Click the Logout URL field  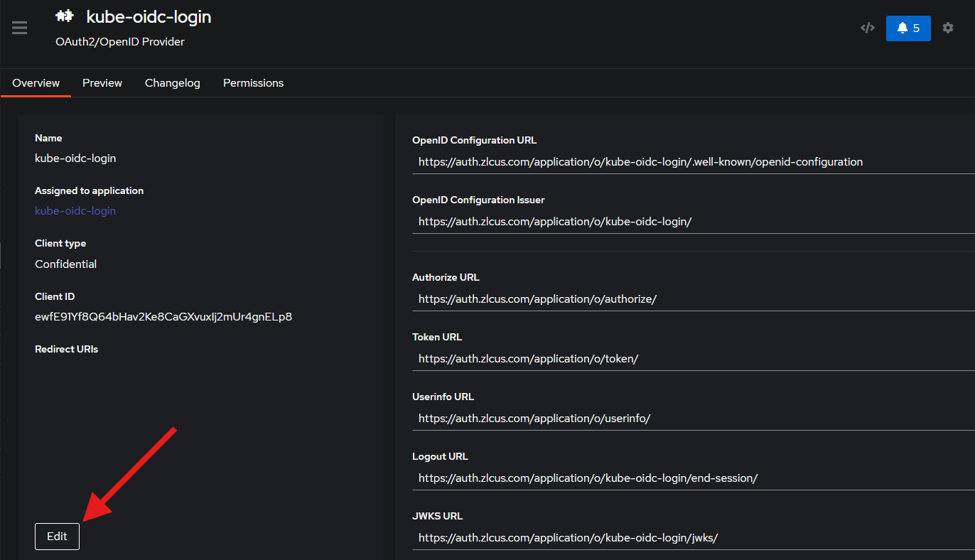point(694,478)
